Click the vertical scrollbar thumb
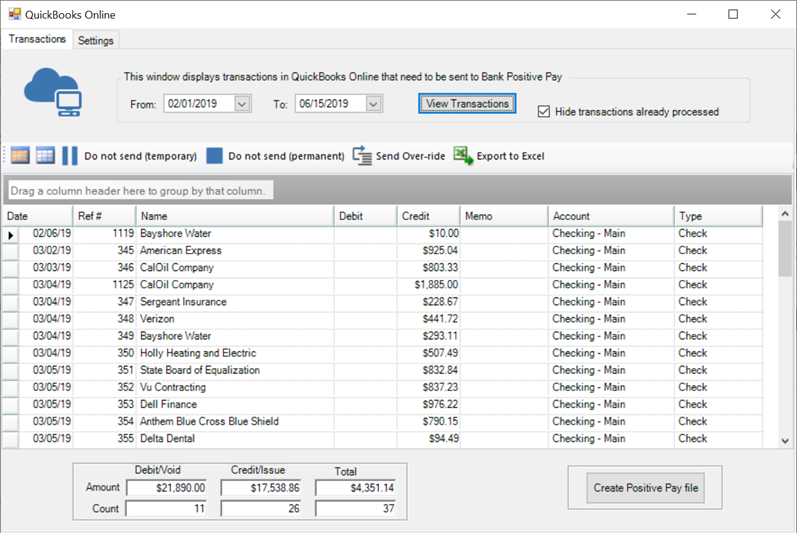 pos(785,249)
